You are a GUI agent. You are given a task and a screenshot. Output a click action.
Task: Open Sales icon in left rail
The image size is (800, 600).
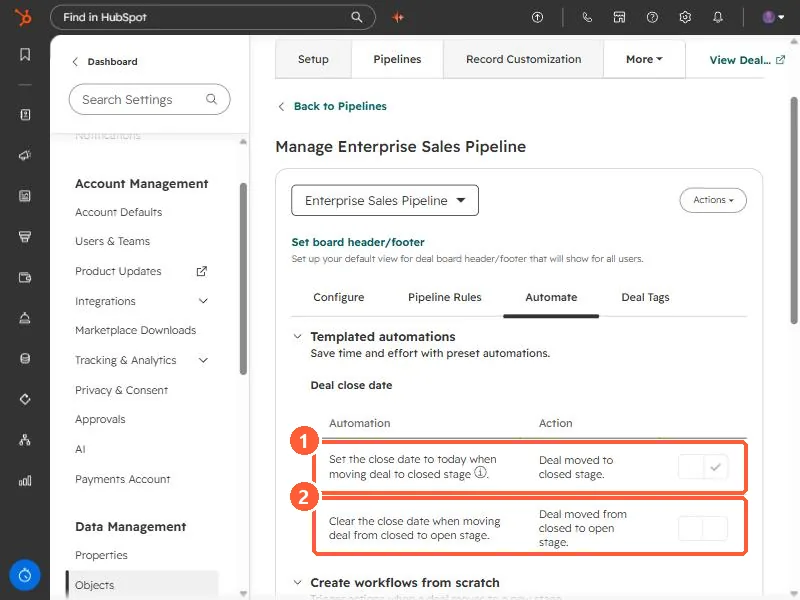point(25,236)
